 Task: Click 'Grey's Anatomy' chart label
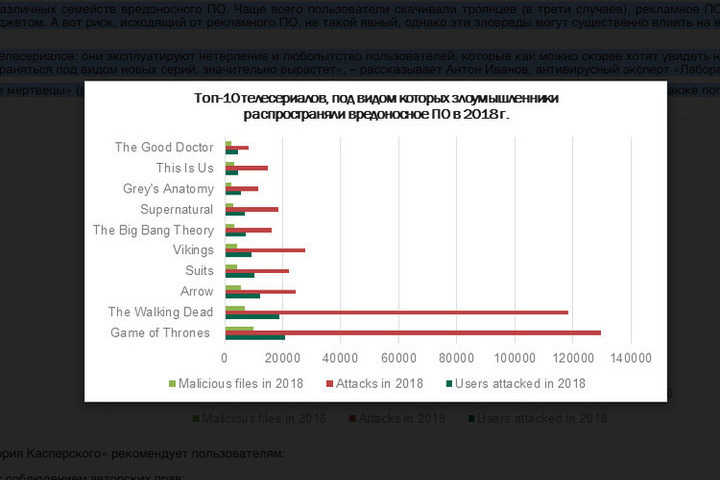[168, 189]
